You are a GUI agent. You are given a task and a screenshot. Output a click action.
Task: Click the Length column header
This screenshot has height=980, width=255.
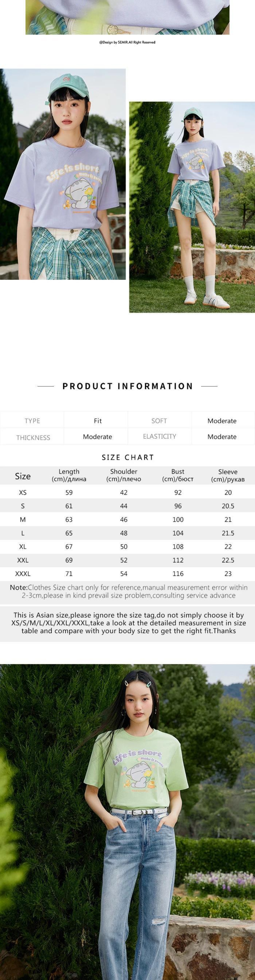tap(69, 475)
